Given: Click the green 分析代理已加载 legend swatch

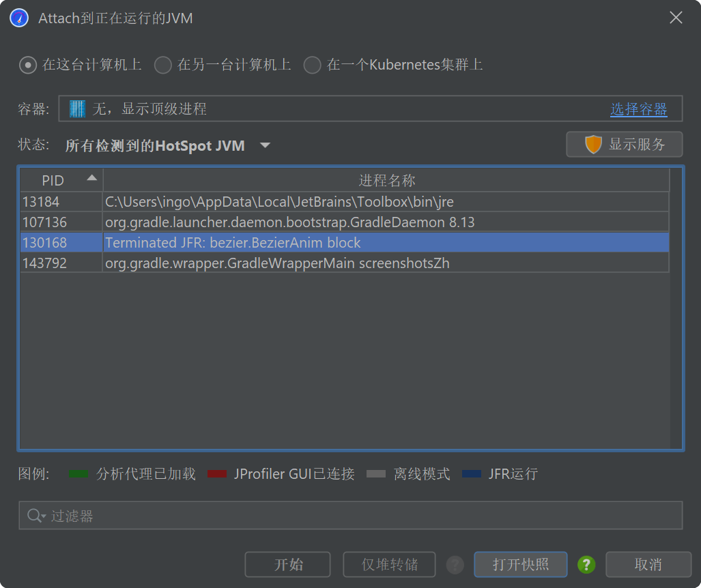Looking at the screenshot, I should 78,474.
